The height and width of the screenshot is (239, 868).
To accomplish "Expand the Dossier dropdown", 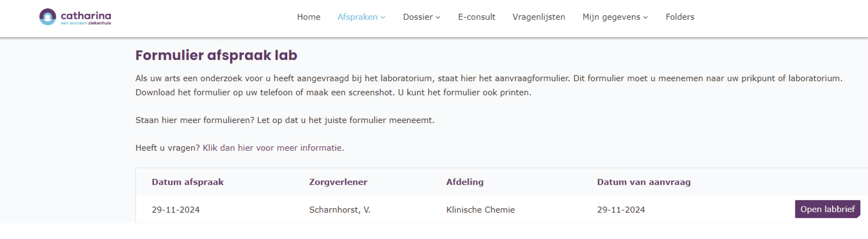I will point(418,17).
